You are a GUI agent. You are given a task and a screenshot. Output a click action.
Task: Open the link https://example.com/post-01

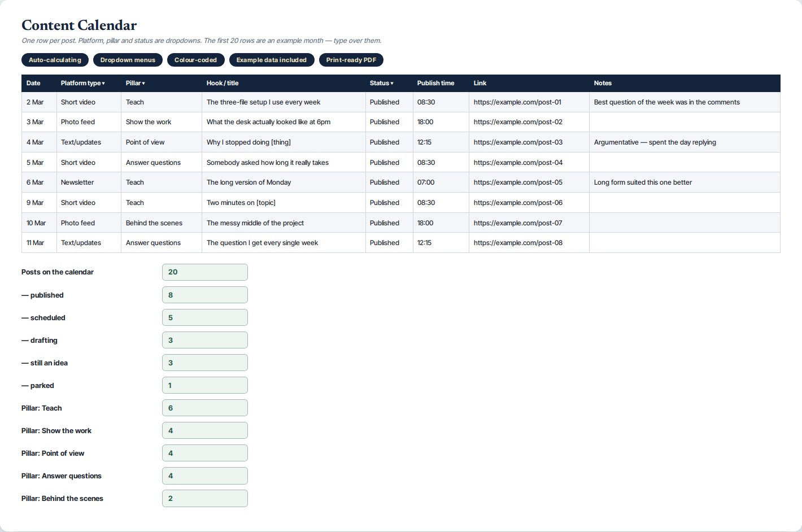518,102
